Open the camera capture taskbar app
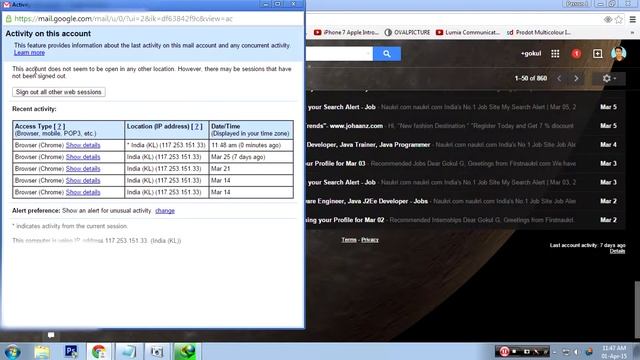The height and width of the screenshot is (360, 640). pyautogui.click(x=157, y=352)
